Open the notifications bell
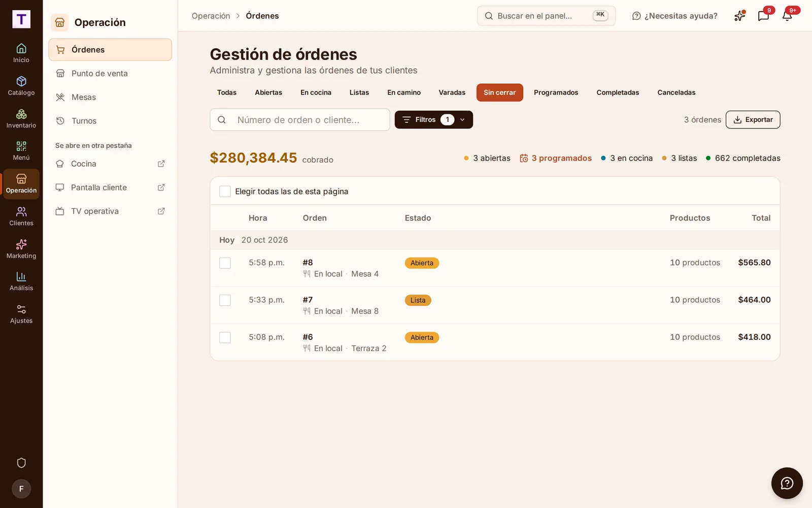This screenshot has width=812, height=508. [x=787, y=16]
